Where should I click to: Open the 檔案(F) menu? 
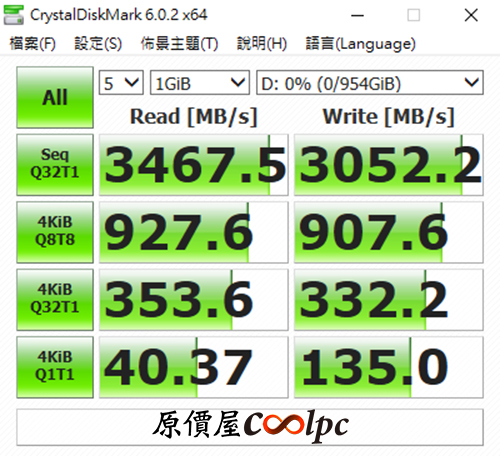tap(33, 44)
